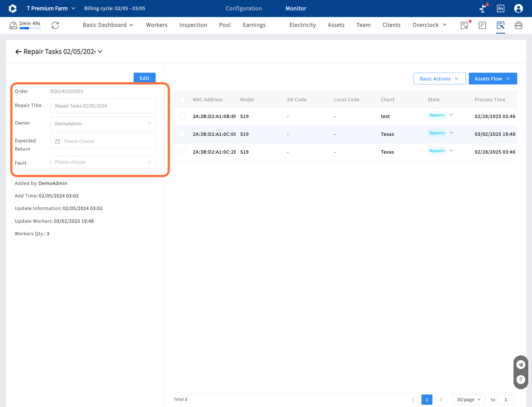Open the help question mark icon
This screenshot has height=407, width=532.
(521, 380)
